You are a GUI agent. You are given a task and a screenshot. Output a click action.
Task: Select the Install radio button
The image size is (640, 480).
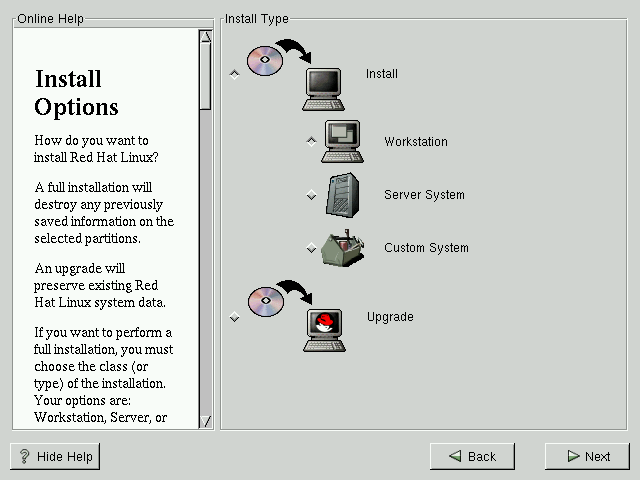coord(235,74)
